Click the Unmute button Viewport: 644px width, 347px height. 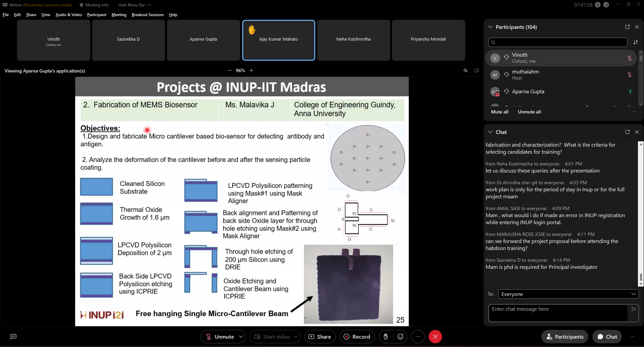click(x=220, y=337)
